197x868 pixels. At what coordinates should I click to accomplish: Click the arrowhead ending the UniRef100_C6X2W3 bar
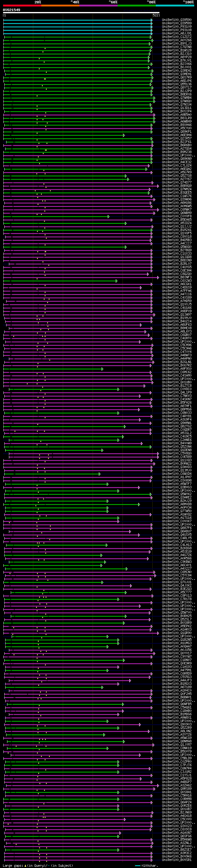tap(117, 281)
